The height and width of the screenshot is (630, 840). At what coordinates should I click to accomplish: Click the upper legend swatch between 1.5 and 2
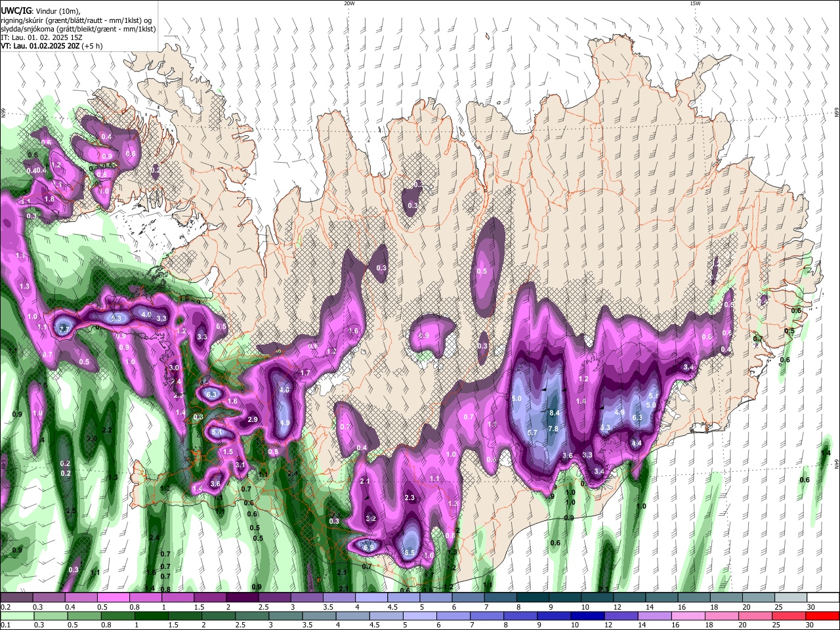click(209, 598)
